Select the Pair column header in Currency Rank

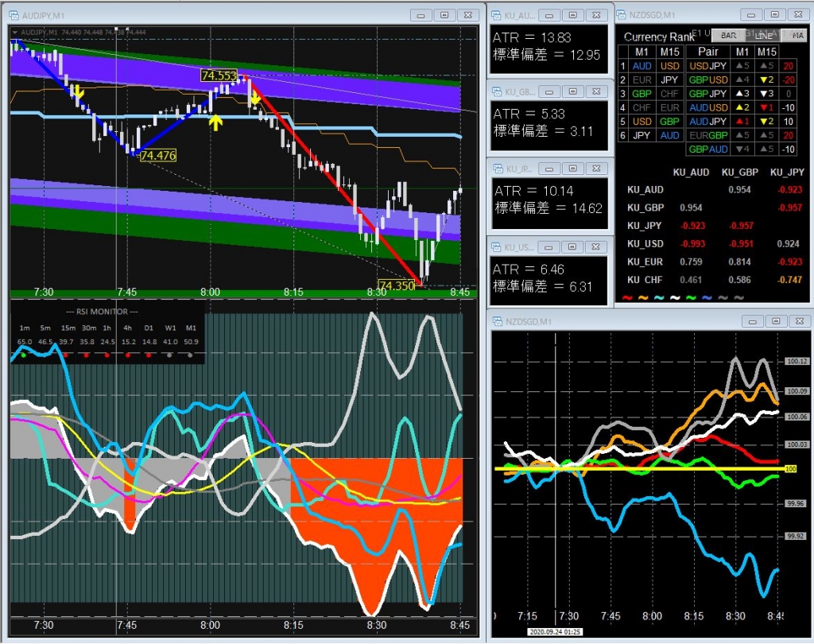click(x=707, y=52)
